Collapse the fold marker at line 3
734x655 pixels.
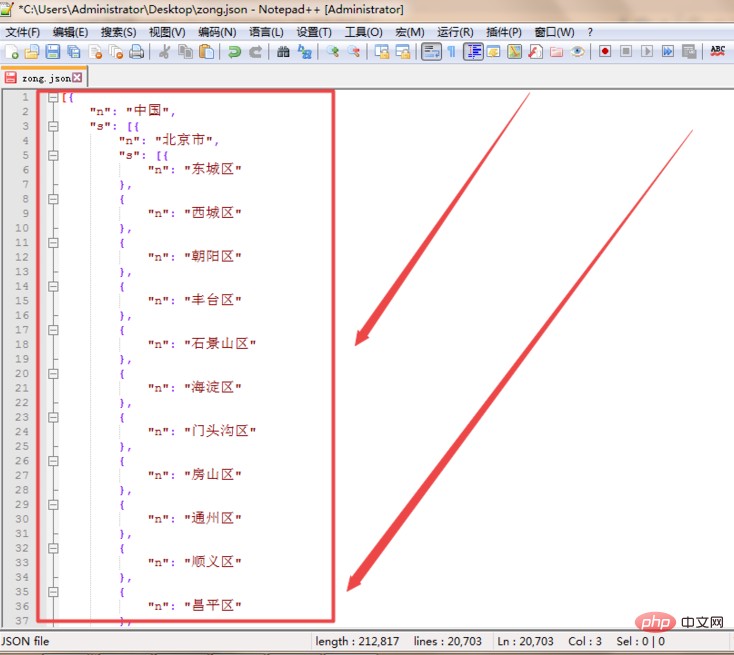[x=53, y=126]
